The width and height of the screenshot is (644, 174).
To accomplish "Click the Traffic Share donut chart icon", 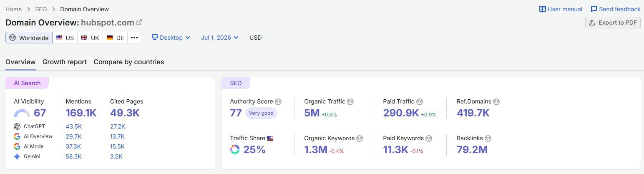I will tap(235, 149).
